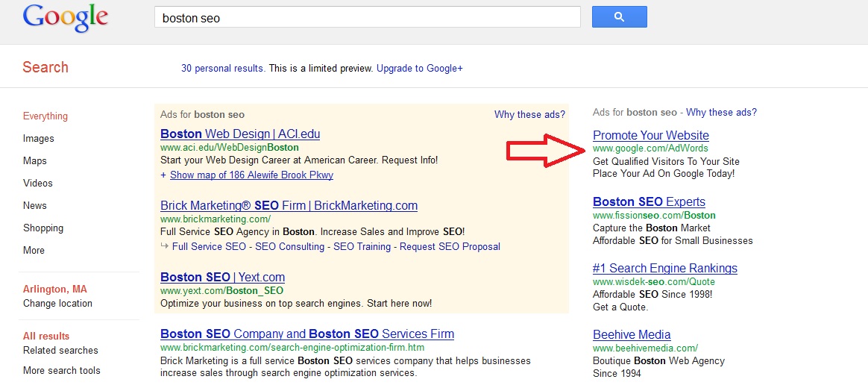The width and height of the screenshot is (868, 391).
Task: Click the Full Service SEO sitelink
Action: pos(210,246)
